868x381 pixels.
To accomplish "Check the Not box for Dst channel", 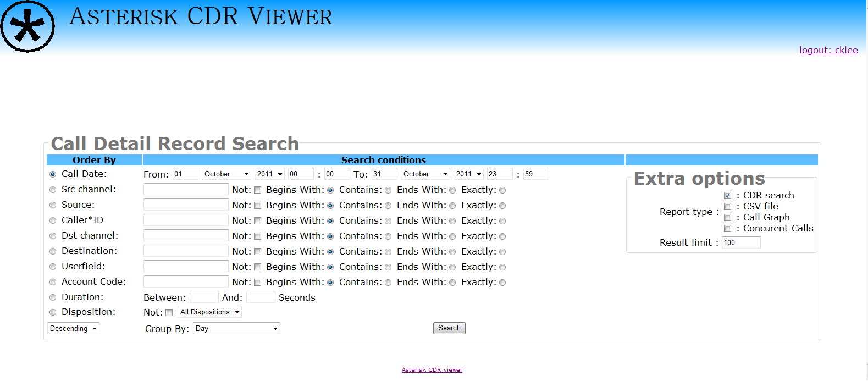I will tap(257, 236).
